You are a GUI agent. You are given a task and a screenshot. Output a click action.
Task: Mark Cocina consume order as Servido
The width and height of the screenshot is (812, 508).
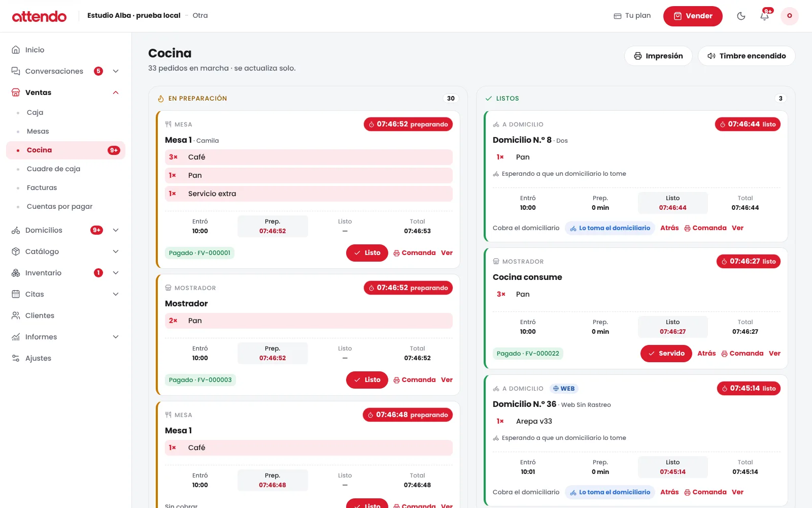(x=666, y=354)
